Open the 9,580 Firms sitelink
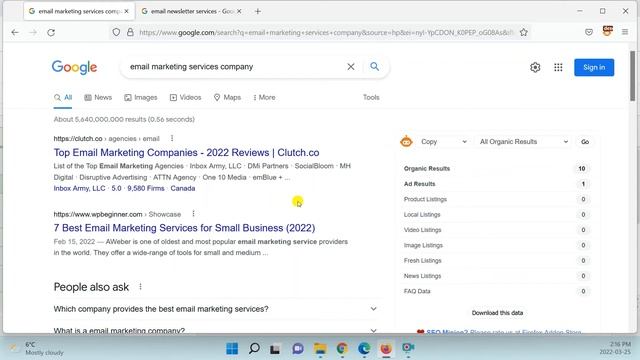 pos(146,189)
